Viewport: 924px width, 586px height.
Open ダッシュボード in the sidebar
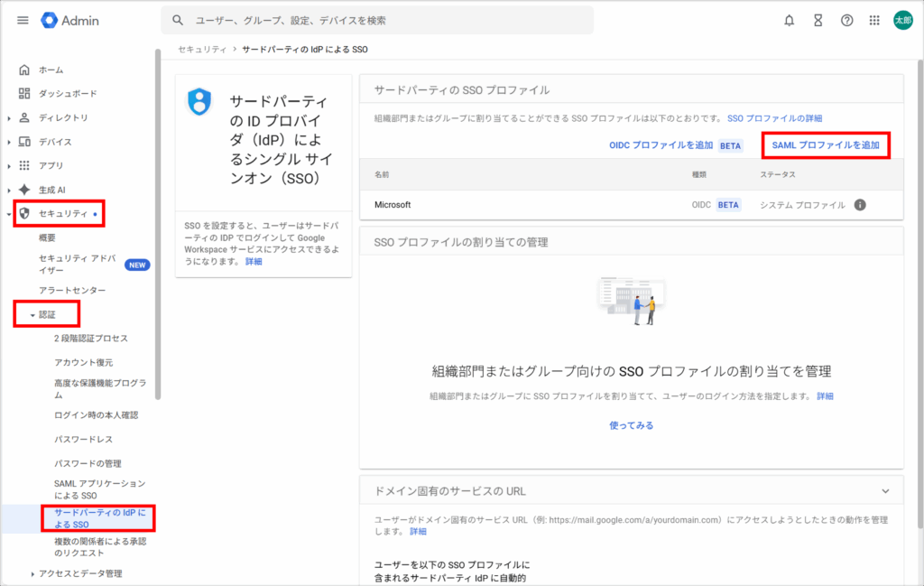(68, 94)
